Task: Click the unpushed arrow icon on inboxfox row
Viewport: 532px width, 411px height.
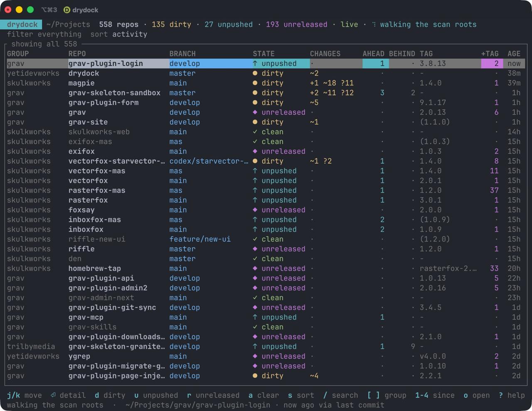Action: tap(255, 229)
